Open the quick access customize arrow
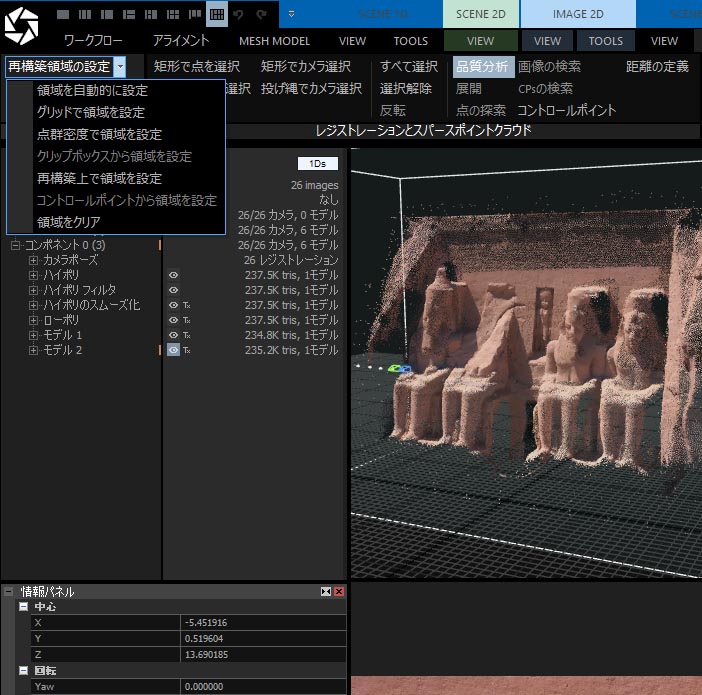 click(291, 15)
